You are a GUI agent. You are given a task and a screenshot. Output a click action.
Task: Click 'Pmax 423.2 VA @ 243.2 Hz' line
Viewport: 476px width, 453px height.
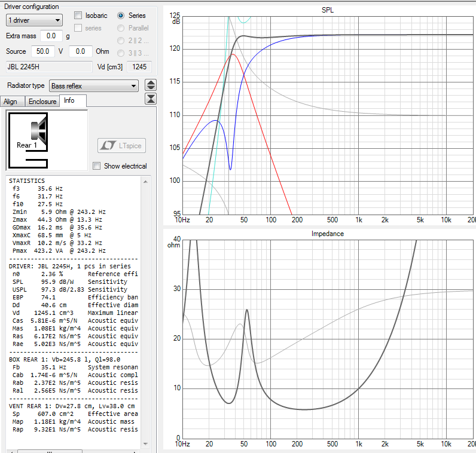[59, 250]
